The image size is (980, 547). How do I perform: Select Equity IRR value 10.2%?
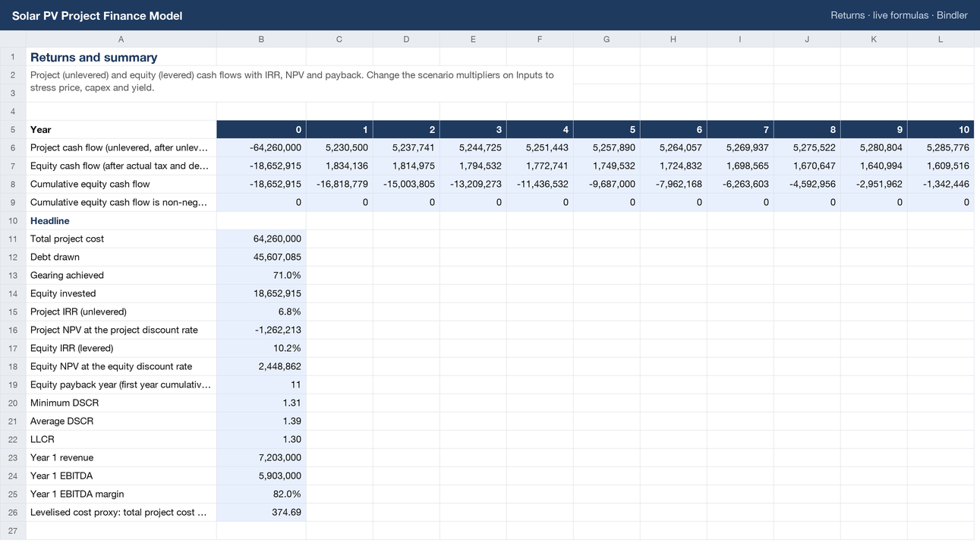261,348
